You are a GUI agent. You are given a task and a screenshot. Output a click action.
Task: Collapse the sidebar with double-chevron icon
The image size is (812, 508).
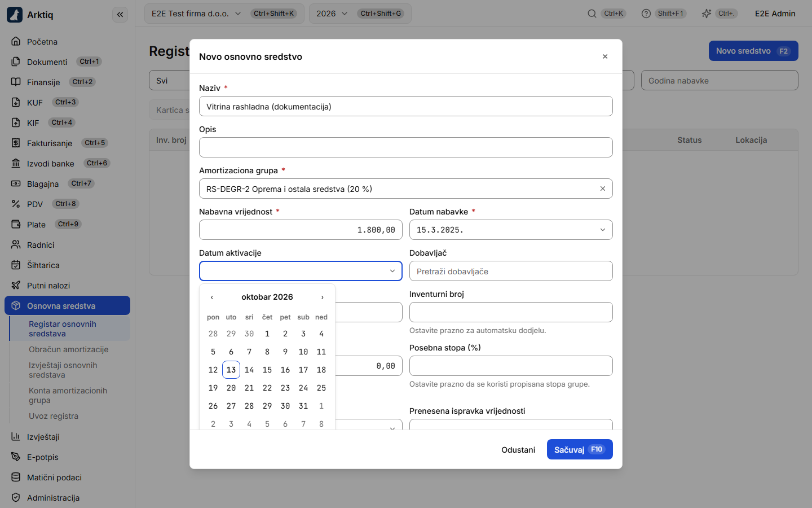[120, 15]
